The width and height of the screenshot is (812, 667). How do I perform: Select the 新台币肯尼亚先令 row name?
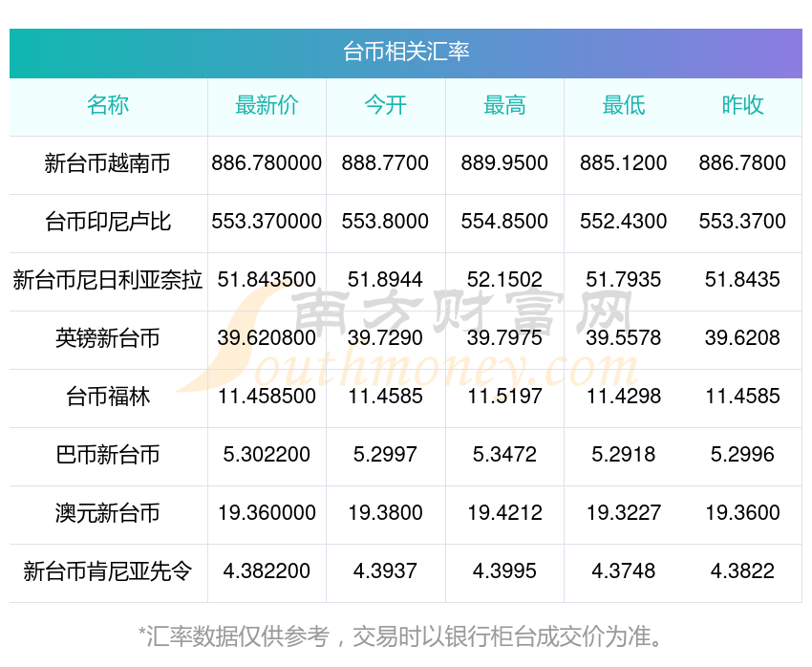click(108, 571)
